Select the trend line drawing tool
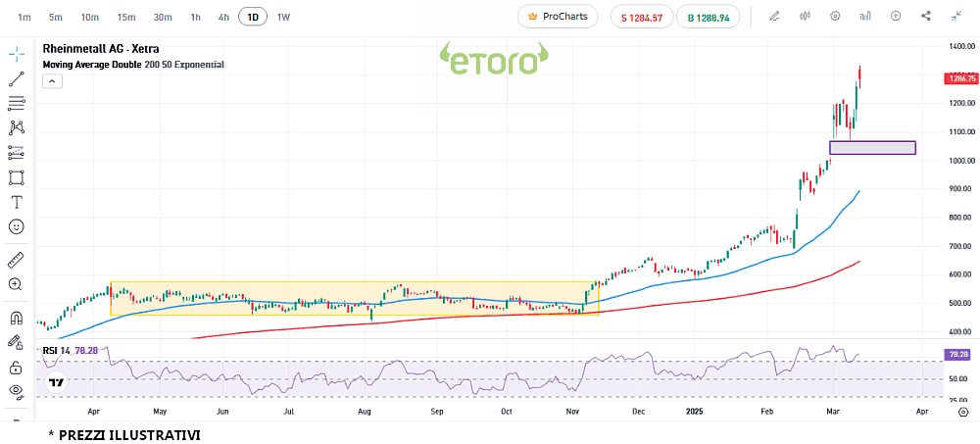Image resolution: width=980 pixels, height=444 pixels. (x=17, y=78)
